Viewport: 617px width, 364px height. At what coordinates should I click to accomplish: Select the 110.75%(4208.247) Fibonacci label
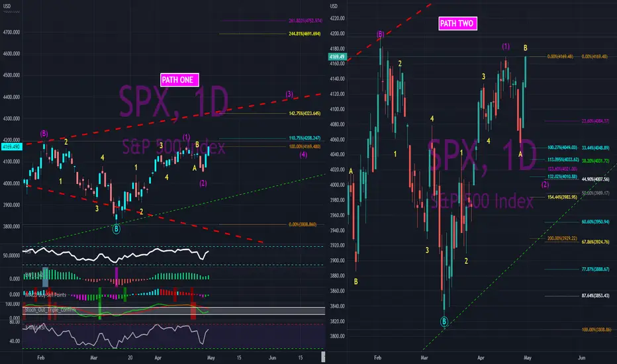[305, 138]
